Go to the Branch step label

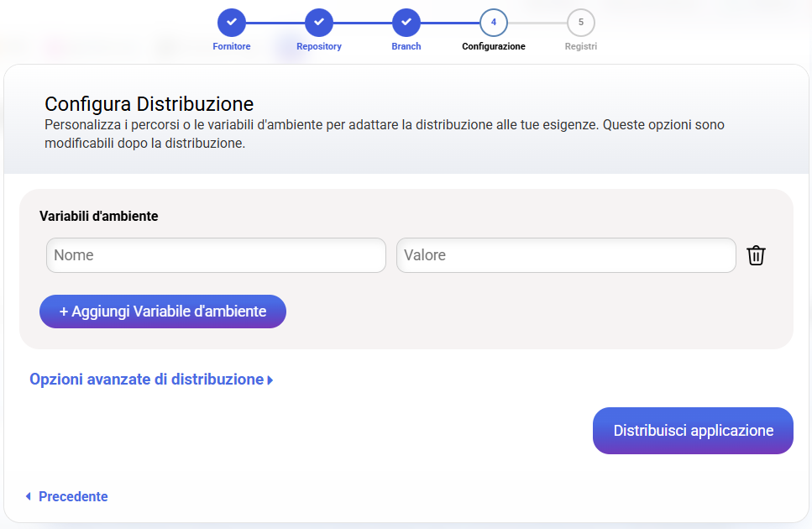point(406,46)
